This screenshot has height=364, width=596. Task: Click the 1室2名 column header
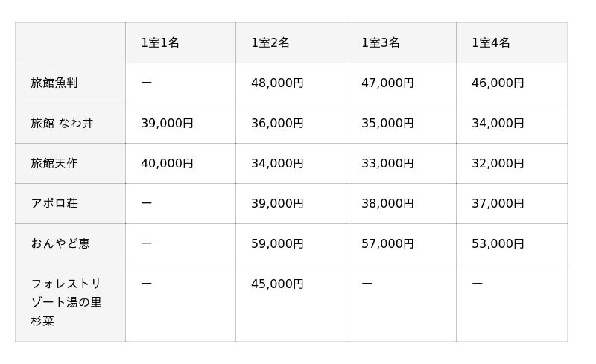tap(270, 43)
